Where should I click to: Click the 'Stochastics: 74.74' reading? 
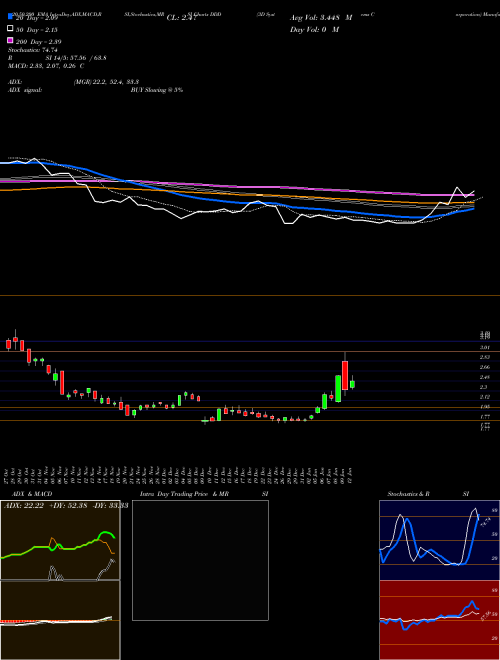point(32,50)
